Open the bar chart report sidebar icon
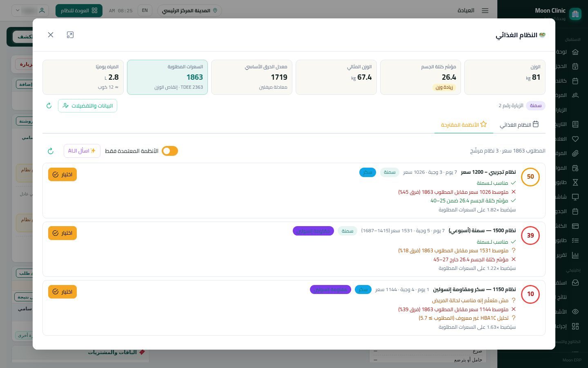This screenshot has width=588, height=368. pos(575,255)
